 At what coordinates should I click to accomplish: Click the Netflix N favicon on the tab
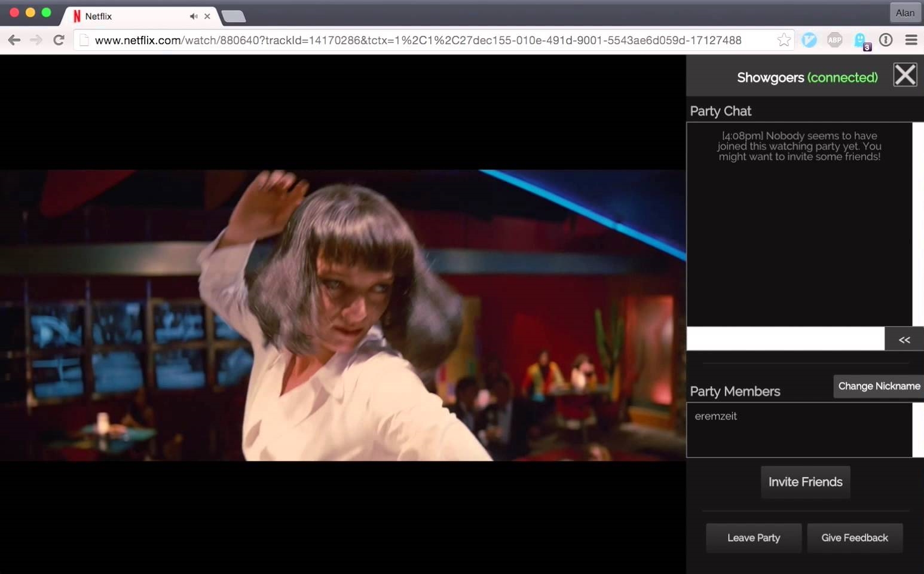pos(77,16)
